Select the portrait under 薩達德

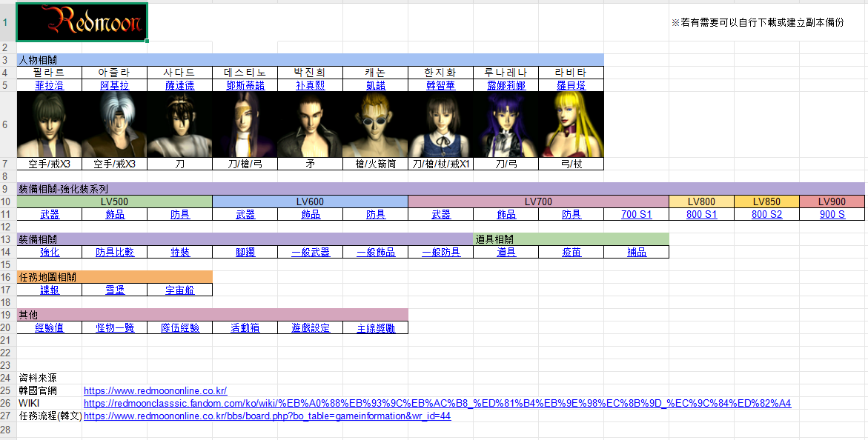coord(180,124)
